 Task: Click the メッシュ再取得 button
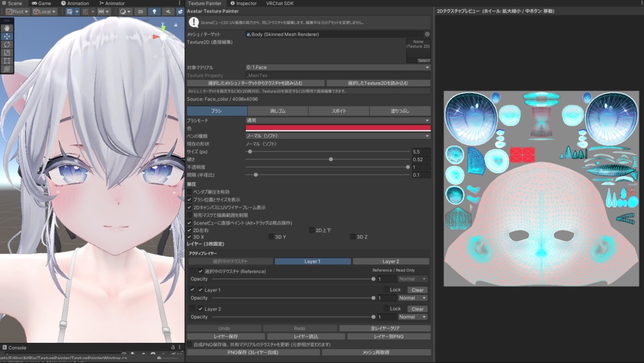click(376, 352)
